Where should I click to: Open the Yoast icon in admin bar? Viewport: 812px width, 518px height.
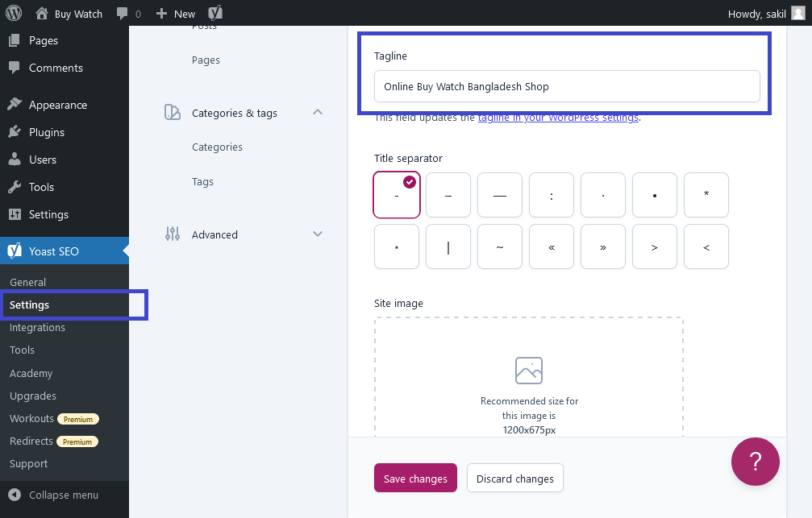coord(215,13)
